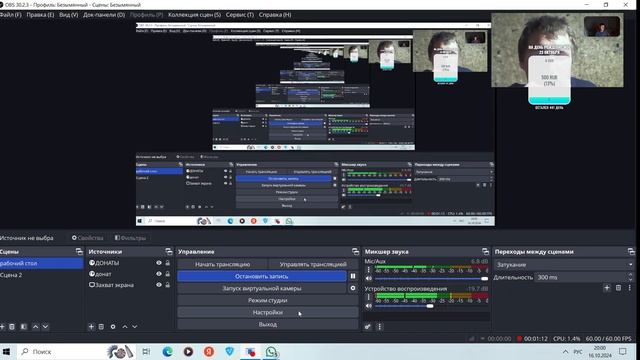Image resolution: width=640 pixels, height=360 pixels.
Task: Open the Док-панели menu
Action: click(x=104, y=15)
